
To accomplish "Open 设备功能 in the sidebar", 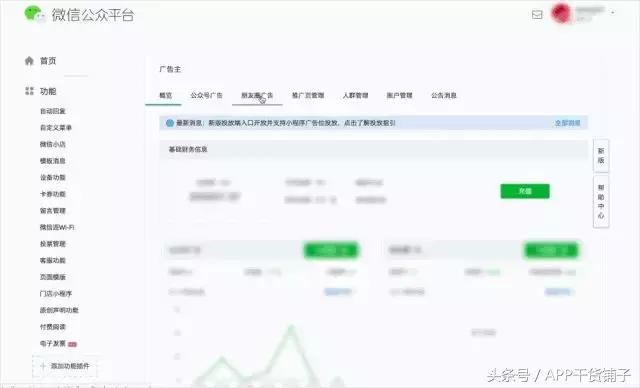I will click(53, 177).
